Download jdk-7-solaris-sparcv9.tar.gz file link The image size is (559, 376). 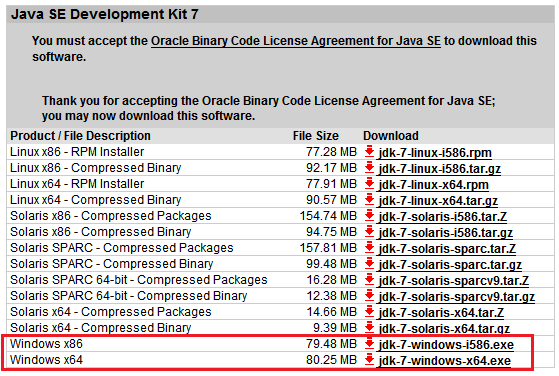coord(457,297)
